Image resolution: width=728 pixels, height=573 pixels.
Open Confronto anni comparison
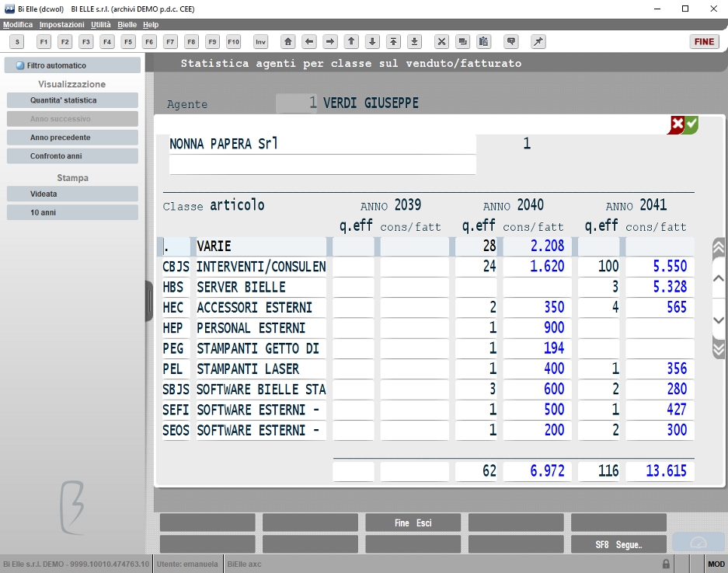72,156
